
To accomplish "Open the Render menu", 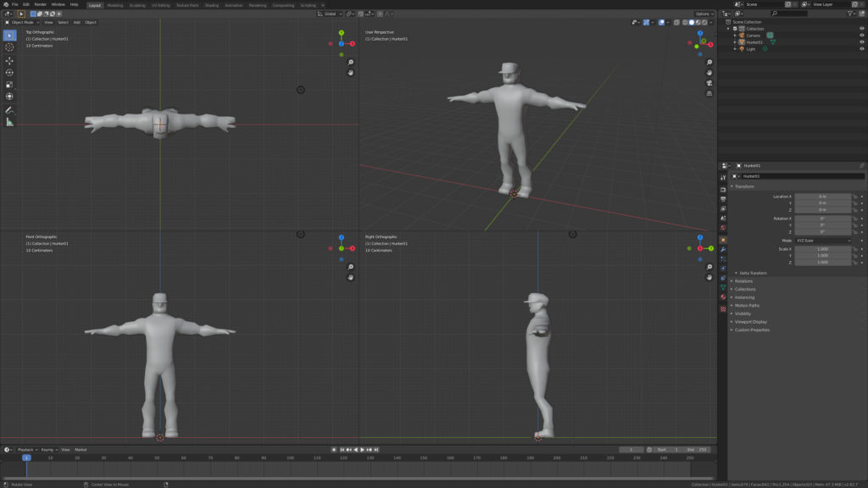I will click(41, 4).
